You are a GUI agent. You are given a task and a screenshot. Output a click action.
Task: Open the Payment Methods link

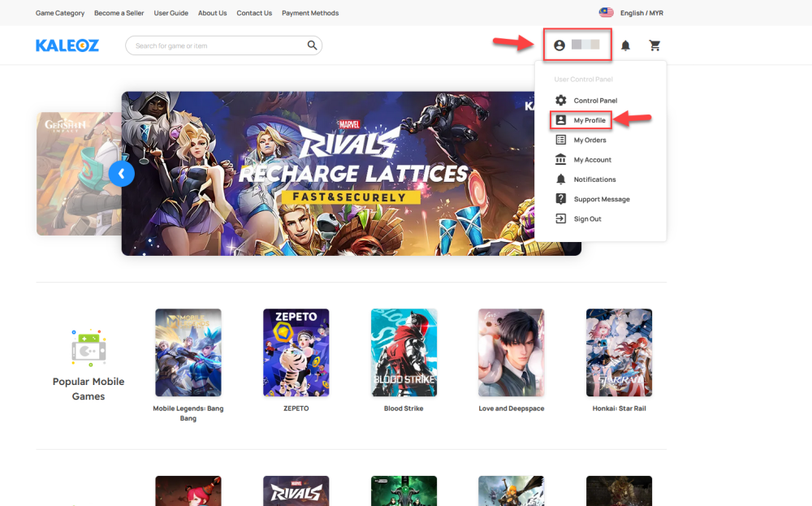[310, 13]
